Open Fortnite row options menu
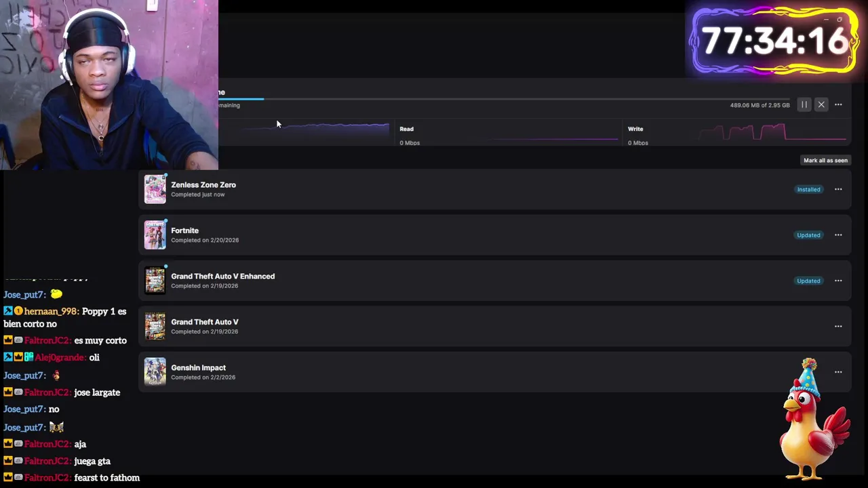 (x=838, y=235)
